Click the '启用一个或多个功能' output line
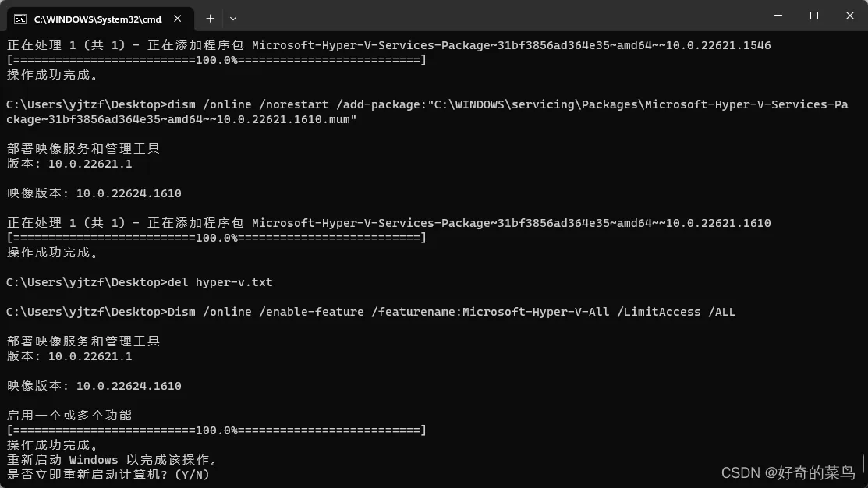Viewport: 868px width, 488px height. tap(69, 416)
